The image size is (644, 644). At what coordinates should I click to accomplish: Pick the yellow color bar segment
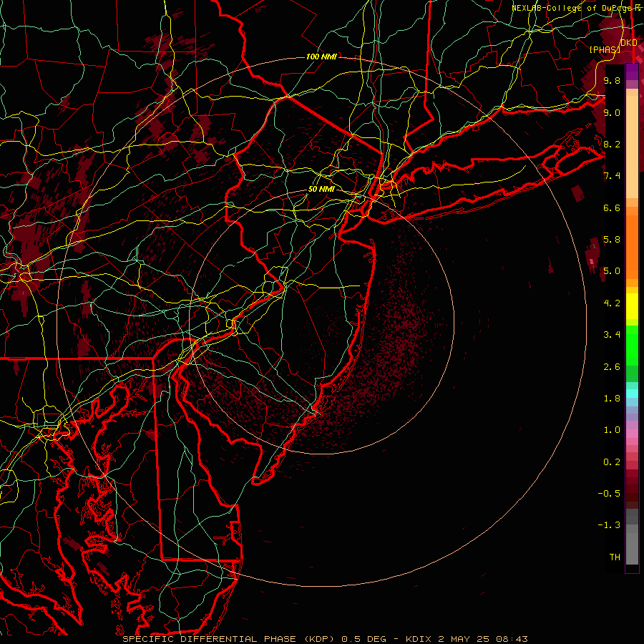tap(632, 306)
